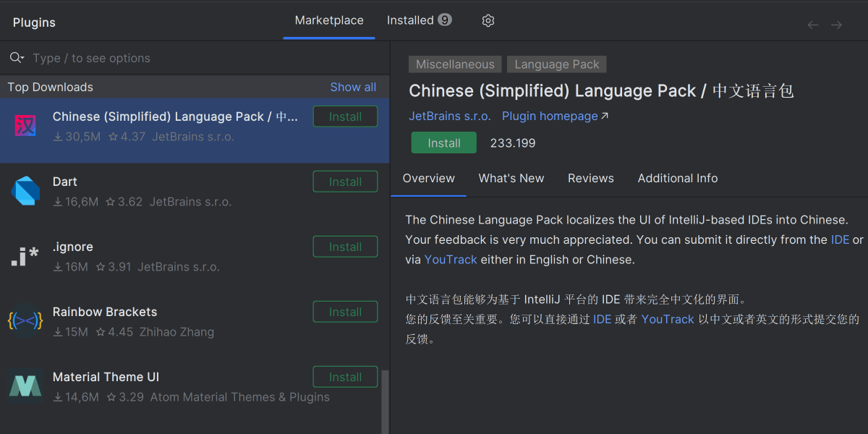Navigate forward with the right arrow

[836, 25]
